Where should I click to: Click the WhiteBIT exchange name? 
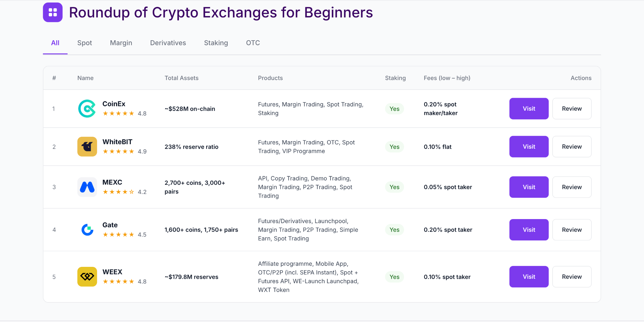click(117, 142)
